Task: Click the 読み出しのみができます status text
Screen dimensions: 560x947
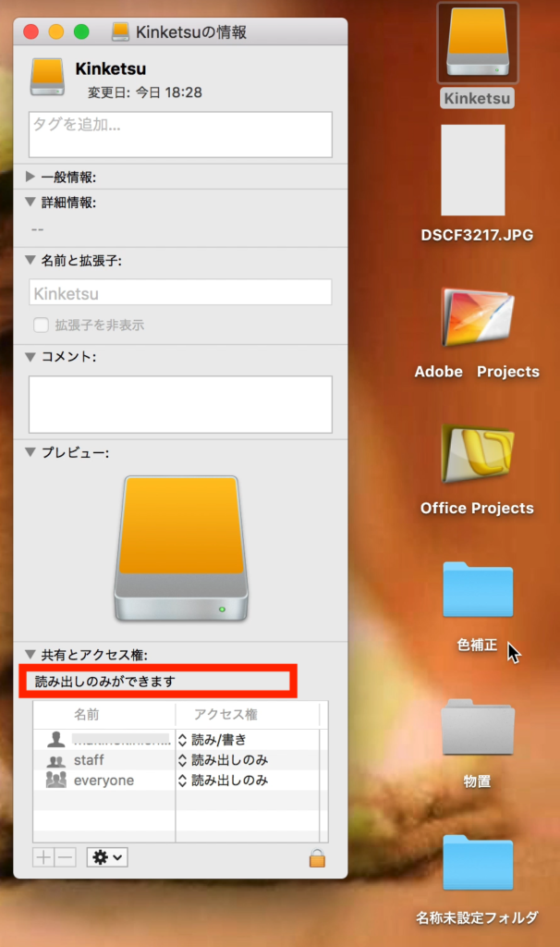Action: point(105,682)
